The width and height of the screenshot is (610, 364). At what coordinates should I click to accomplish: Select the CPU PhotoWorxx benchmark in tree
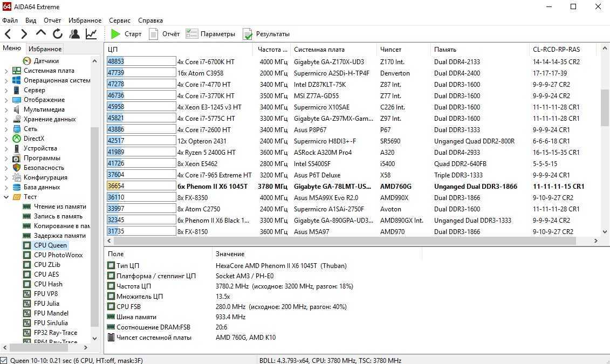coord(58,255)
